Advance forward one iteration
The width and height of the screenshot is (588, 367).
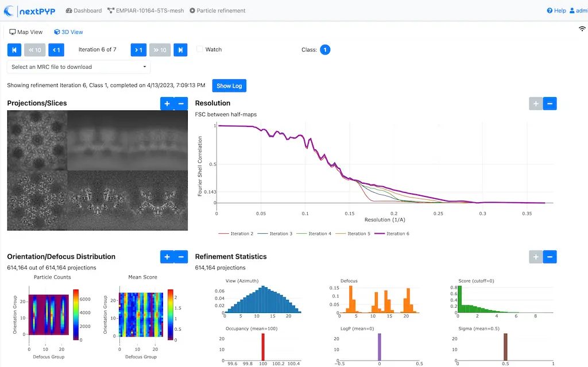pyautogui.click(x=138, y=50)
